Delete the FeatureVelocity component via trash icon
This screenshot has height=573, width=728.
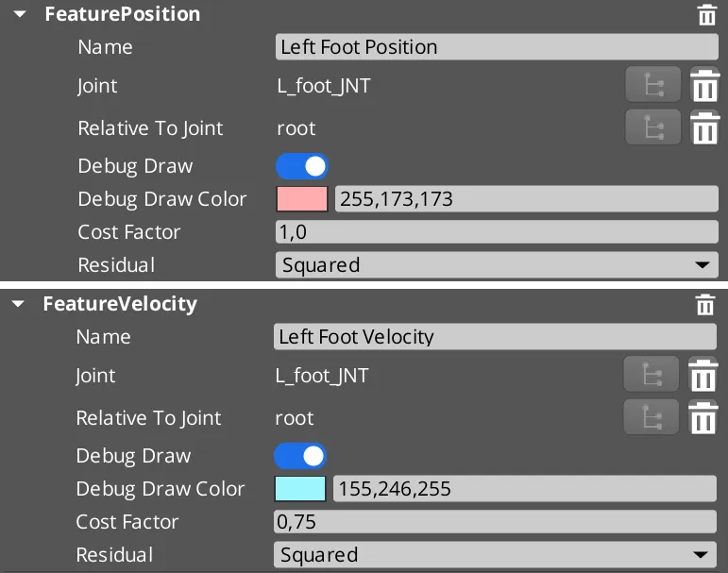(704, 304)
